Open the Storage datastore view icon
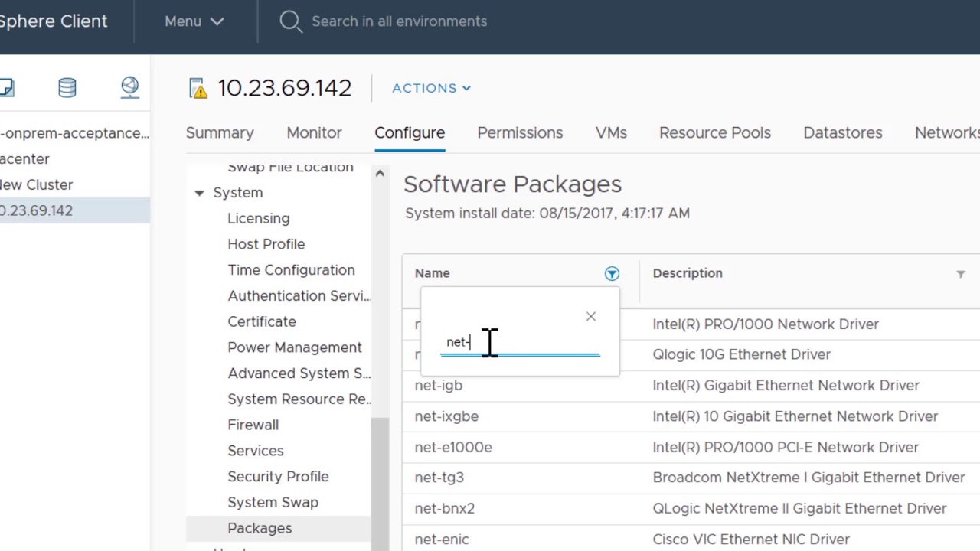980x551 pixels. tap(67, 88)
